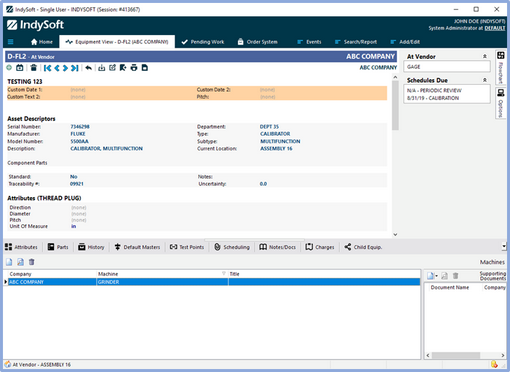Open the Options side panel icon
510x372 pixels.
(500, 93)
